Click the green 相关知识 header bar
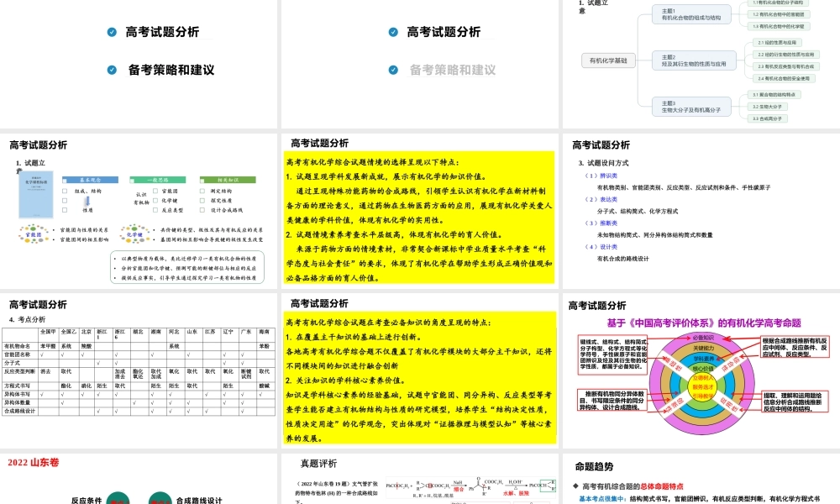 click(228, 180)
